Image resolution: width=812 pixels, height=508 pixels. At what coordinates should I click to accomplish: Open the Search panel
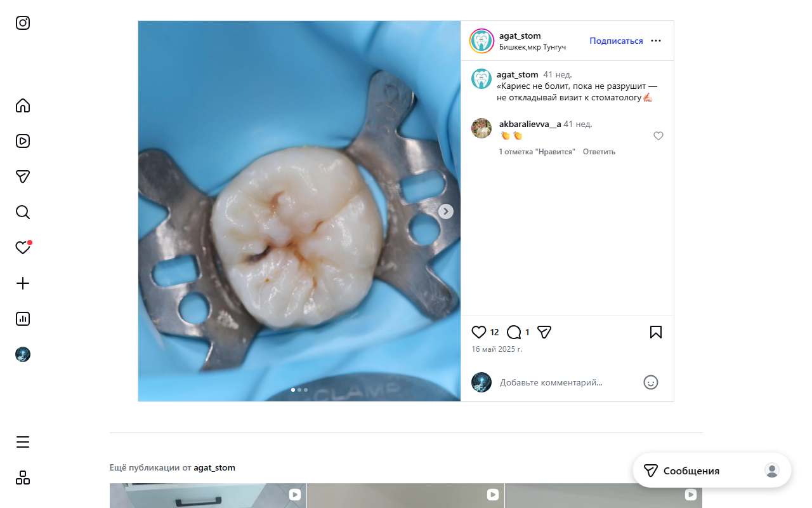pos(23,212)
